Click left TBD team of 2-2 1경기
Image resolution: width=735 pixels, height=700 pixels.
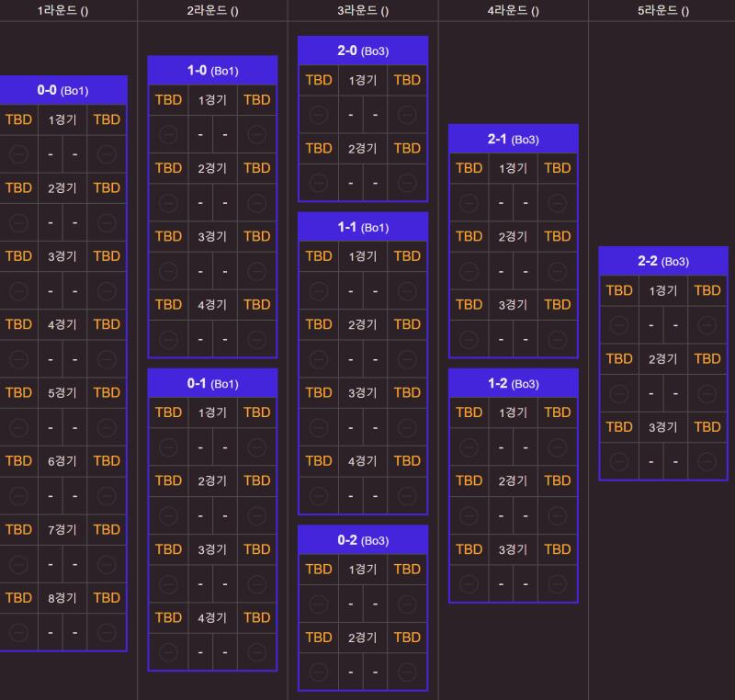(x=619, y=290)
